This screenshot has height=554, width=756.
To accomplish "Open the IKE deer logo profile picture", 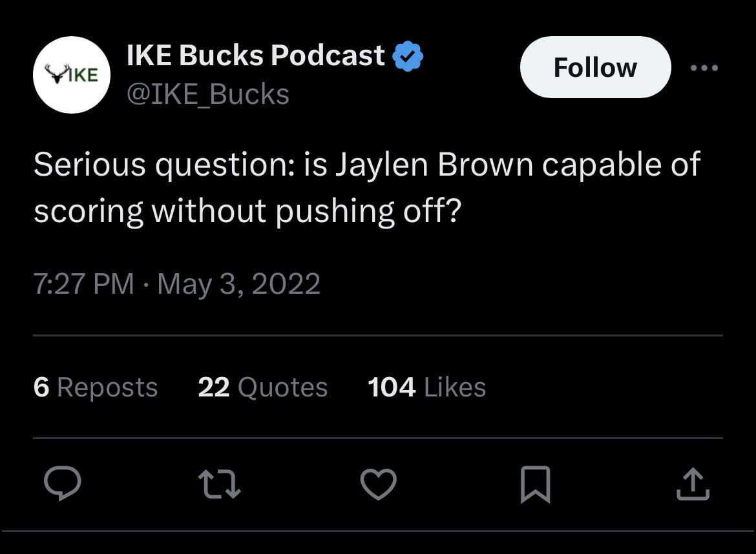I will pos(72,75).
